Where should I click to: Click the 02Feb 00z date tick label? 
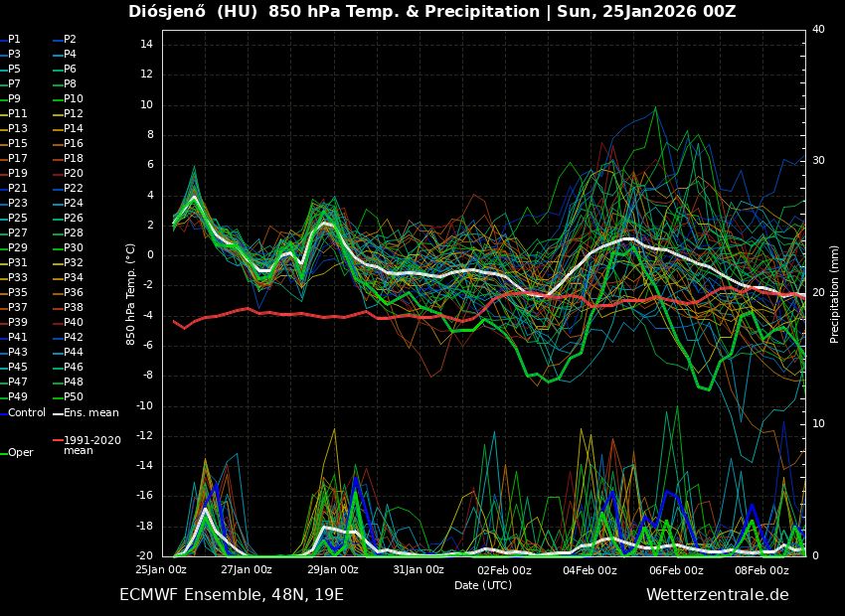(504, 570)
